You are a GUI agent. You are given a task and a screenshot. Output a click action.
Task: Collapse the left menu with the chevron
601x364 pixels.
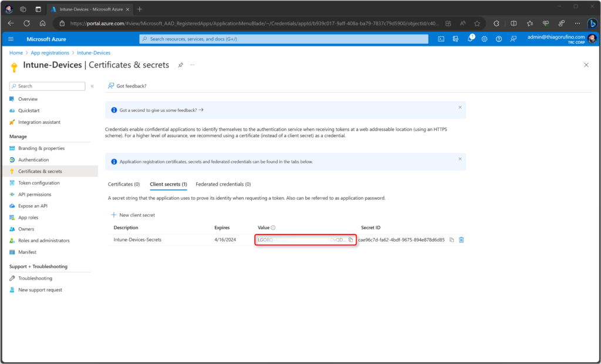93,86
